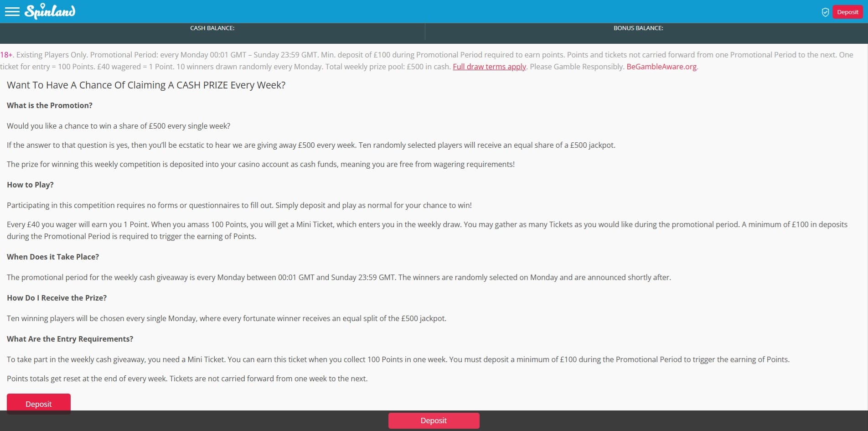Click the 'When Does it Take Place?' heading
Image resolution: width=868 pixels, height=431 pixels.
click(x=53, y=257)
